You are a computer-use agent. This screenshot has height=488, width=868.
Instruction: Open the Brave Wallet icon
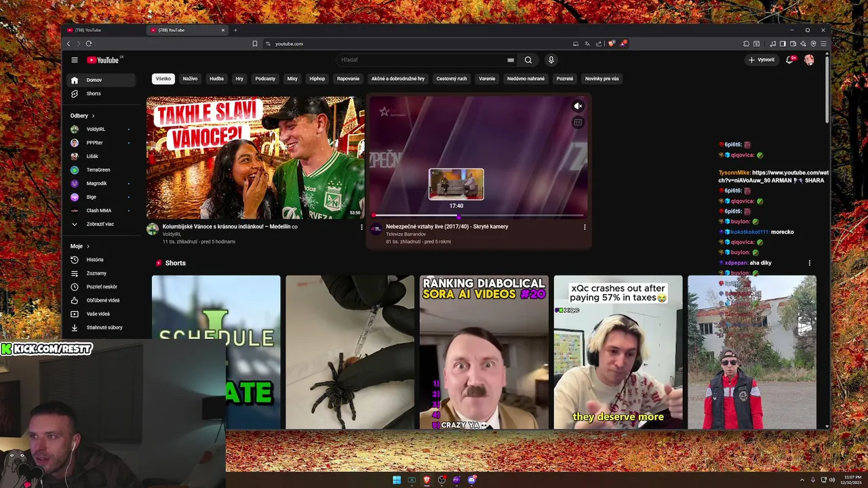(x=793, y=43)
